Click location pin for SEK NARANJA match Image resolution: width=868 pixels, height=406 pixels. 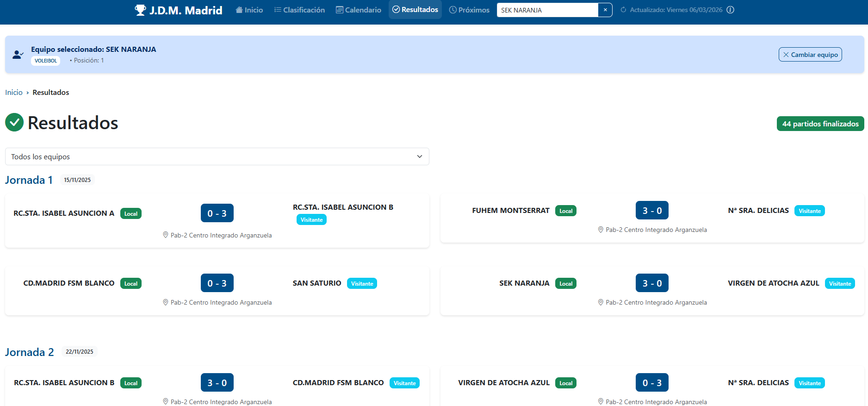tap(601, 302)
